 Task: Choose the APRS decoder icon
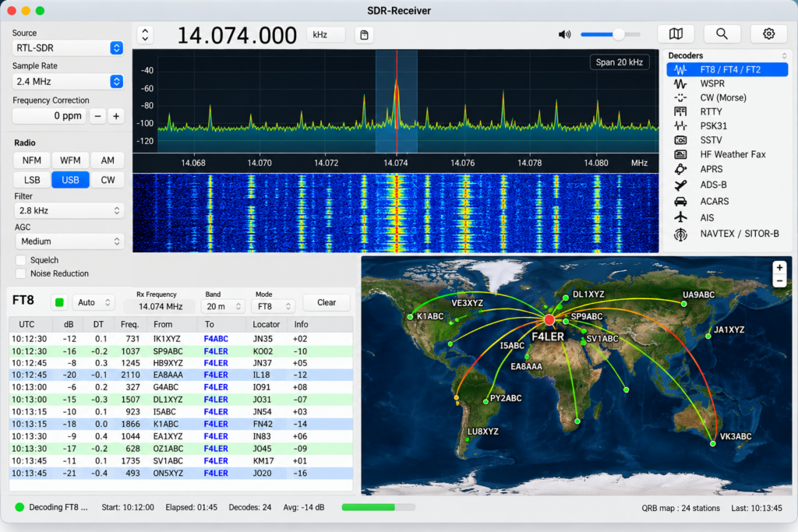680,169
